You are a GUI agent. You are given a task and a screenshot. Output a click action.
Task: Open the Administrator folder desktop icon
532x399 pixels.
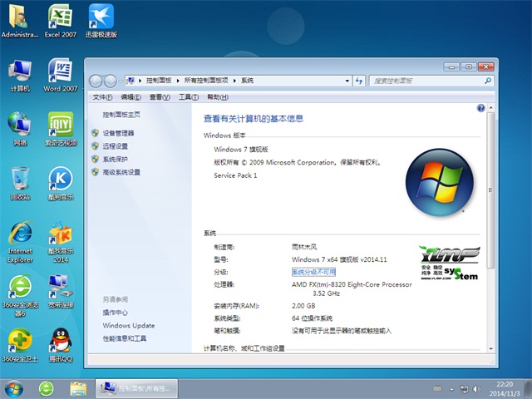tap(20, 22)
